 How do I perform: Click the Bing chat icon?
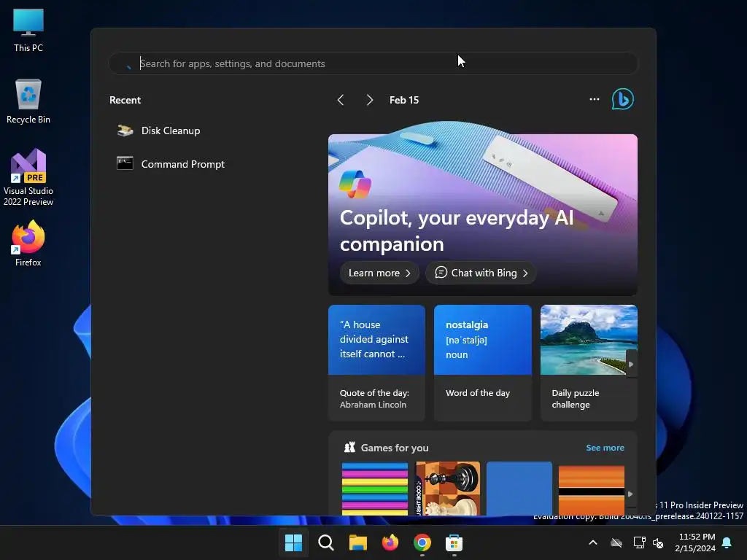[x=622, y=99]
